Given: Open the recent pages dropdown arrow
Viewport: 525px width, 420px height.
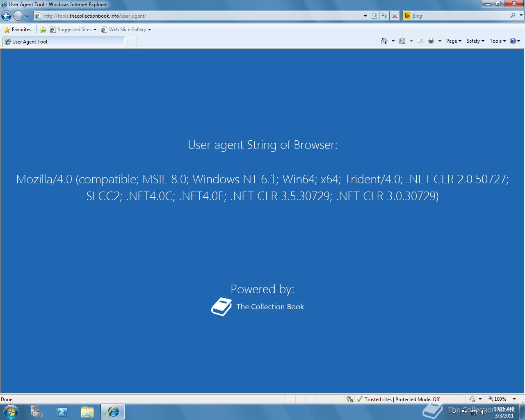Looking at the screenshot, I should coord(27,16).
